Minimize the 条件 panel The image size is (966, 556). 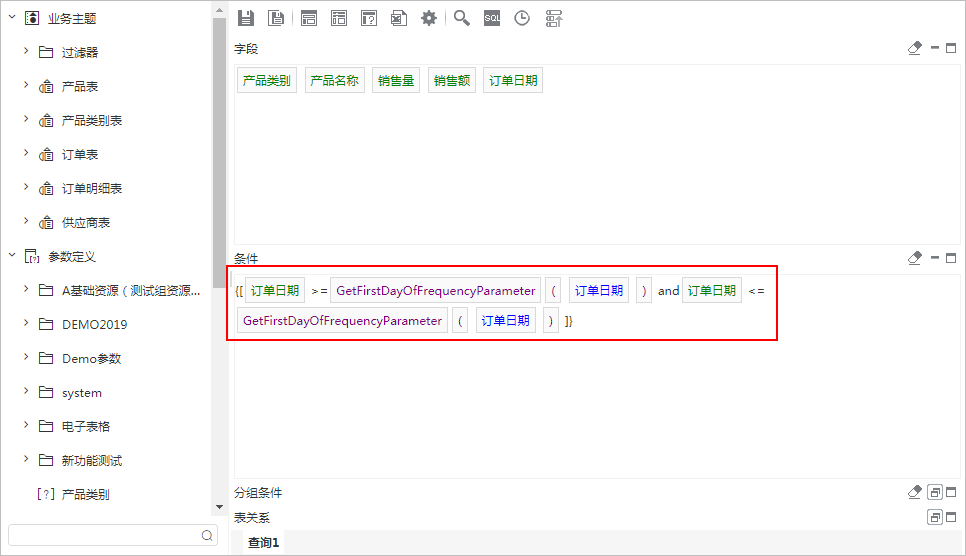click(x=935, y=257)
